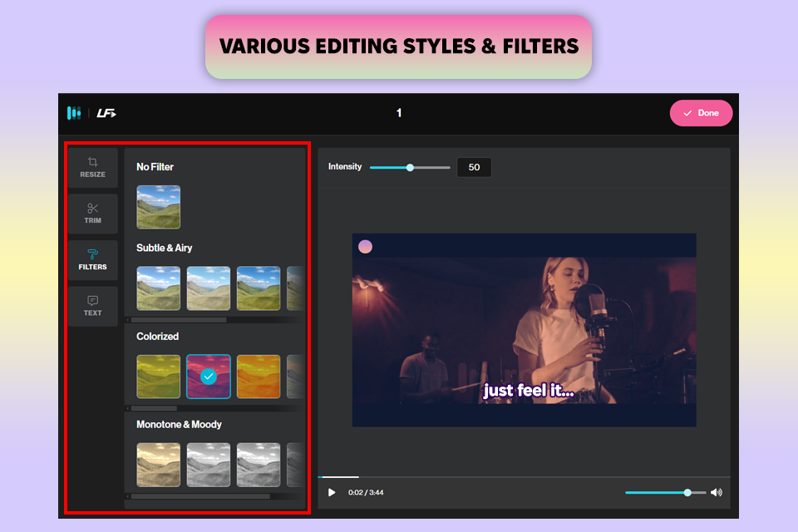798x532 pixels.
Task: Adjust the volume slider
Action: 665,492
